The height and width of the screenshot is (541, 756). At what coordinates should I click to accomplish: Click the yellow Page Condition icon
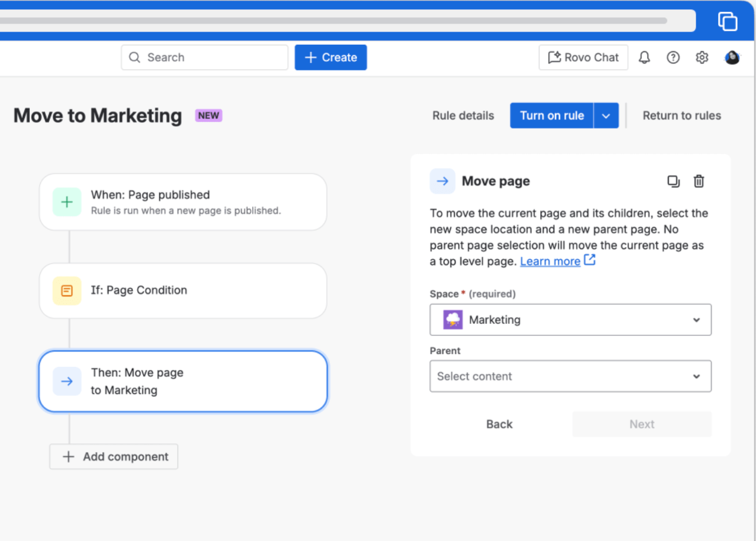pyautogui.click(x=67, y=291)
